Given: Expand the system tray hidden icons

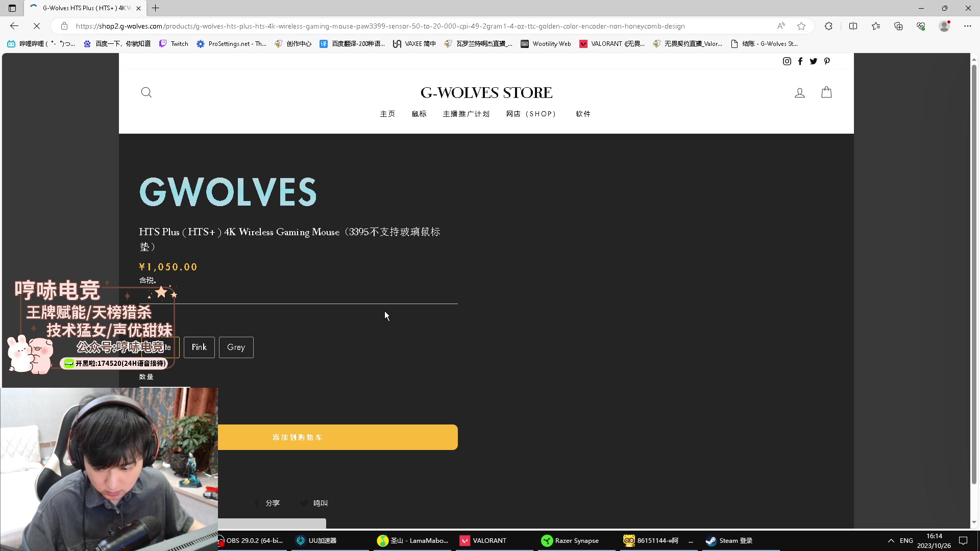Looking at the screenshot, I should coord(891,541).
